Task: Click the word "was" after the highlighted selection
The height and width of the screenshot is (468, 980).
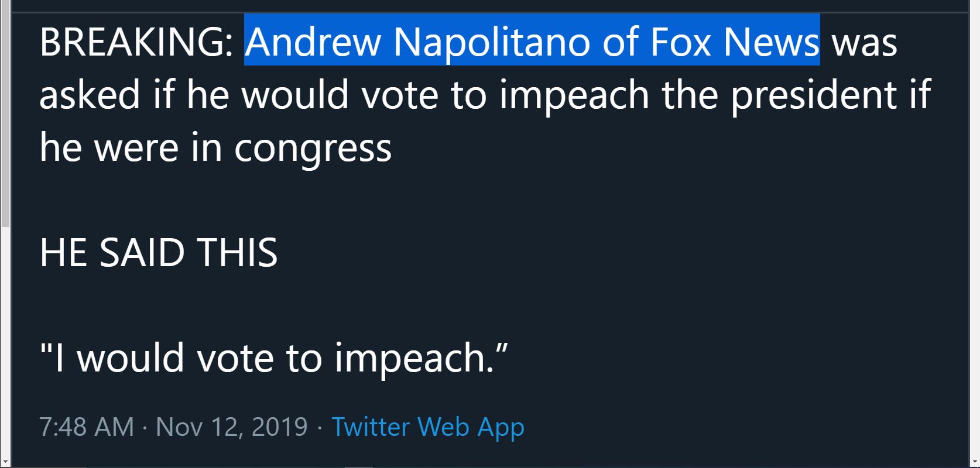Action: click(864, 43)
